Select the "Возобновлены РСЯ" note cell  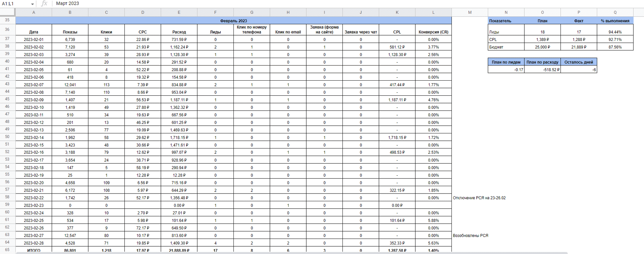470,236
